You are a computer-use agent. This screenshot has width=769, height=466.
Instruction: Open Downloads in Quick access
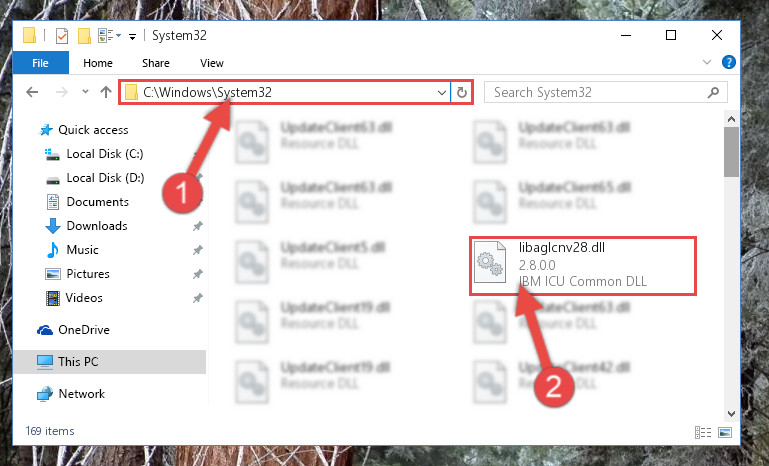[97, 226]
